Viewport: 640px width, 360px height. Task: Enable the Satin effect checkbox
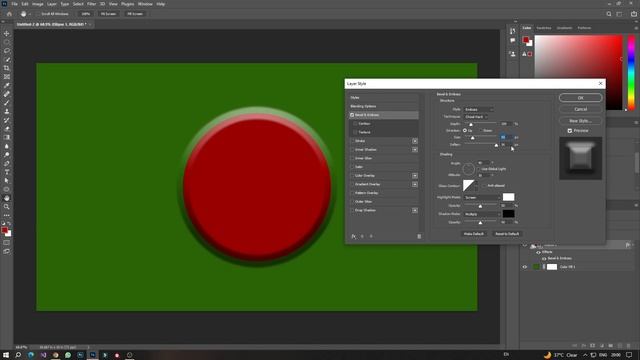[x=352, y=167]
